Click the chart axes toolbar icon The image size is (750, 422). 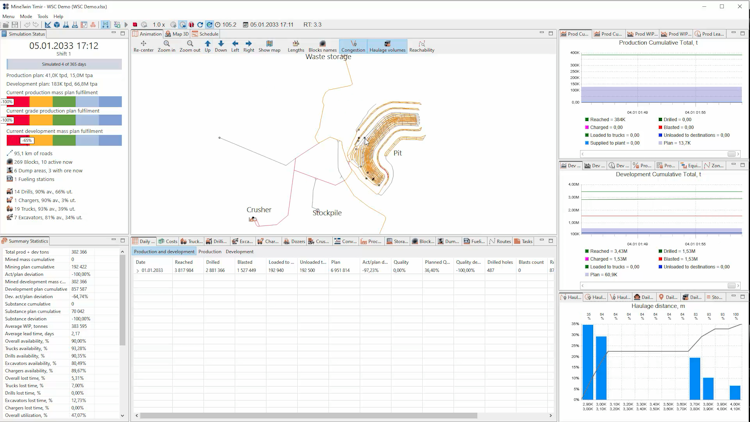coord(48,24)
